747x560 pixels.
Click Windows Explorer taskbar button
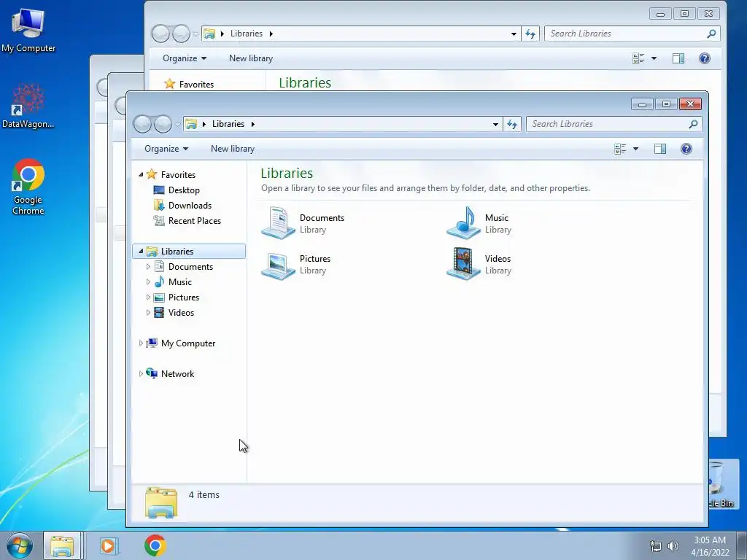63,545
